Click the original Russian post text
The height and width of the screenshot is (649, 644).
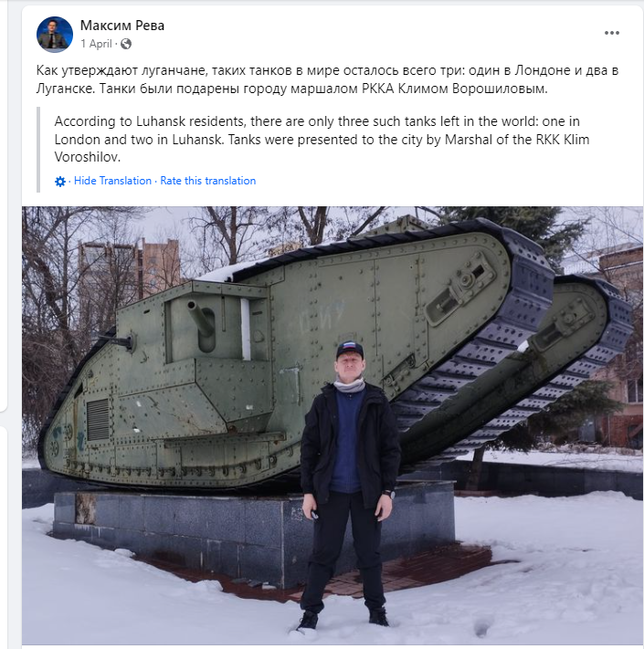point(327,79)
